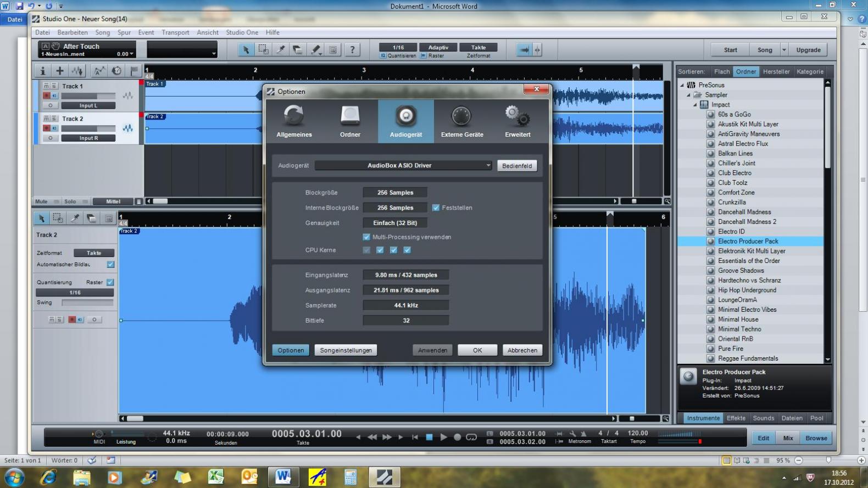
Task: Open the marker track flag icon
Action: point(134,71)
